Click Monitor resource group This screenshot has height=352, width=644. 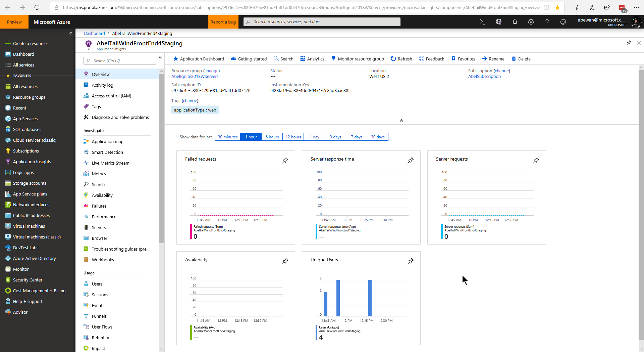[358, 59]
